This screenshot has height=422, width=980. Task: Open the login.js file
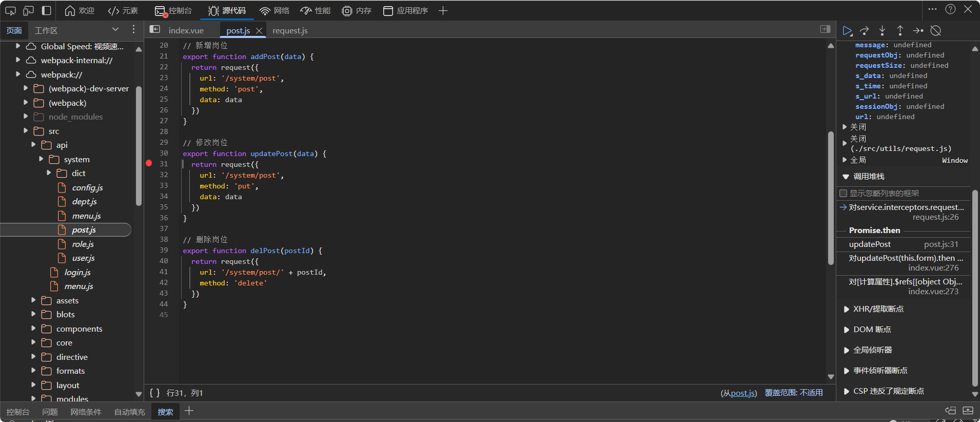point(77,272)
